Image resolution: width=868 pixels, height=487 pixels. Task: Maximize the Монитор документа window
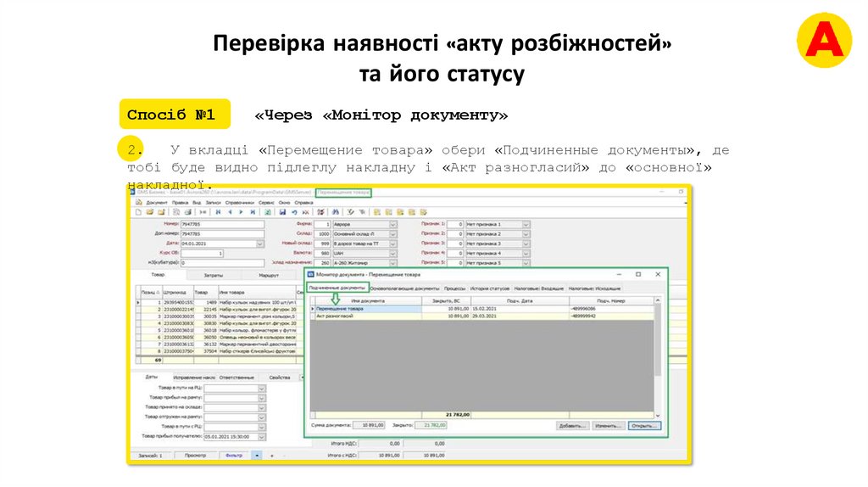pyautogui.click(x=638, y=274)
